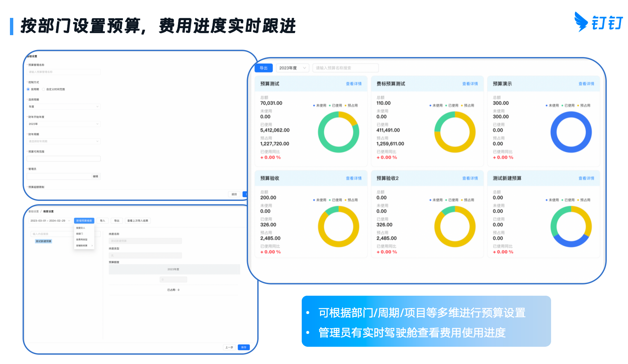Click the 预算可用范围 input field
The width and height of the screenshot is (628, 364).
[x=63, y=158]
